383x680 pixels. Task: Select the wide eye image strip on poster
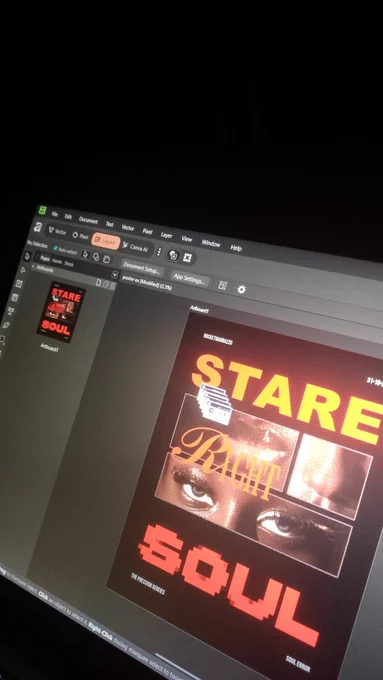254,514
